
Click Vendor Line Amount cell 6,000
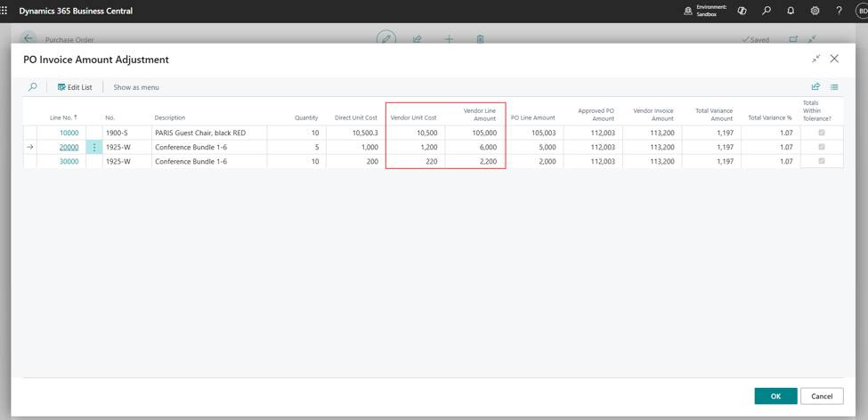[x=475, y=147]
